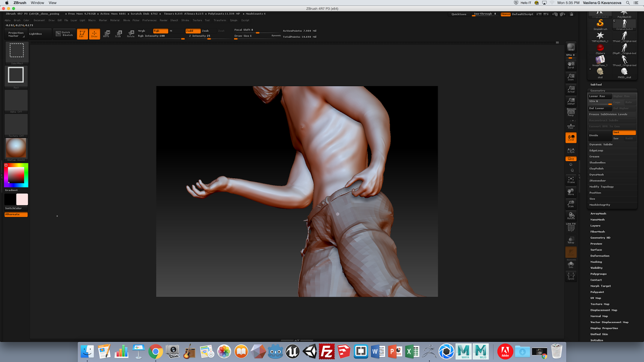
Task: Expand the Polygroups section
Action: 599,274
